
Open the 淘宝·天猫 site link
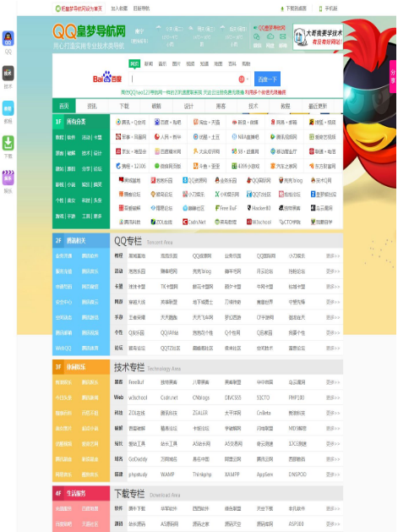coord(206,122)
